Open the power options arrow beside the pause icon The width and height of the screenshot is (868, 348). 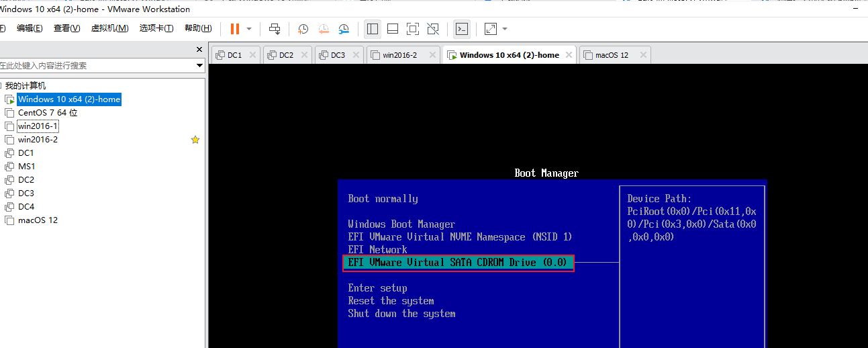point(249,29)
